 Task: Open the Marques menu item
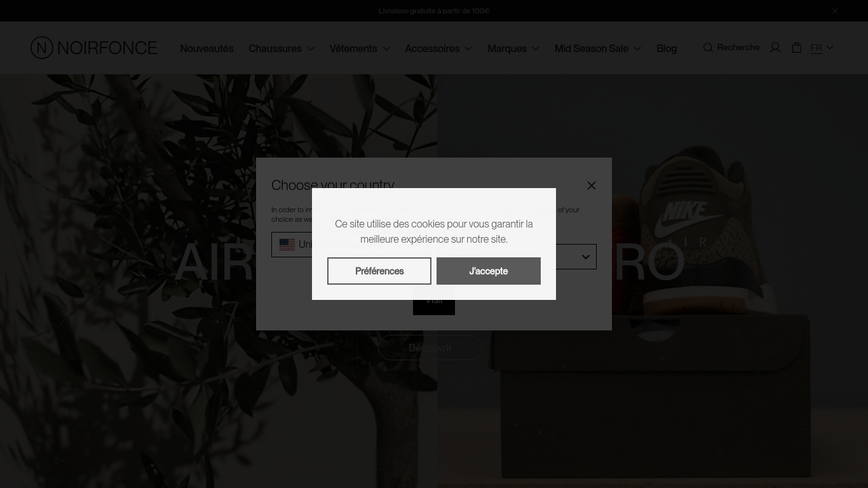pyautogui.click(x=507, y=48)
